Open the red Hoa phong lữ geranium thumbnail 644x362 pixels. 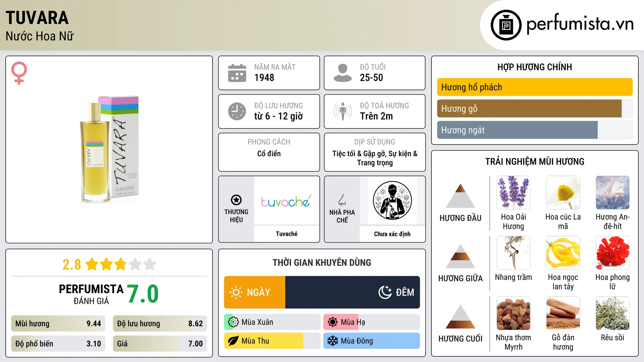tap(613, 253)
